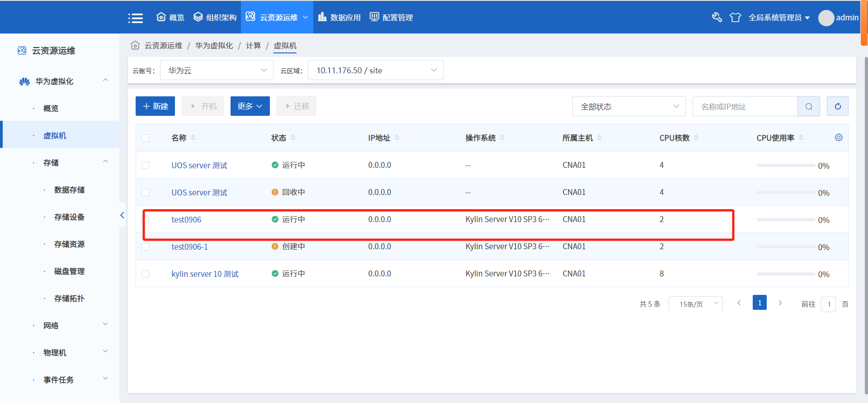Click the search magnifier button
Image resolution: width=868 pixels, height=403 pixels.
pos(809,106)
